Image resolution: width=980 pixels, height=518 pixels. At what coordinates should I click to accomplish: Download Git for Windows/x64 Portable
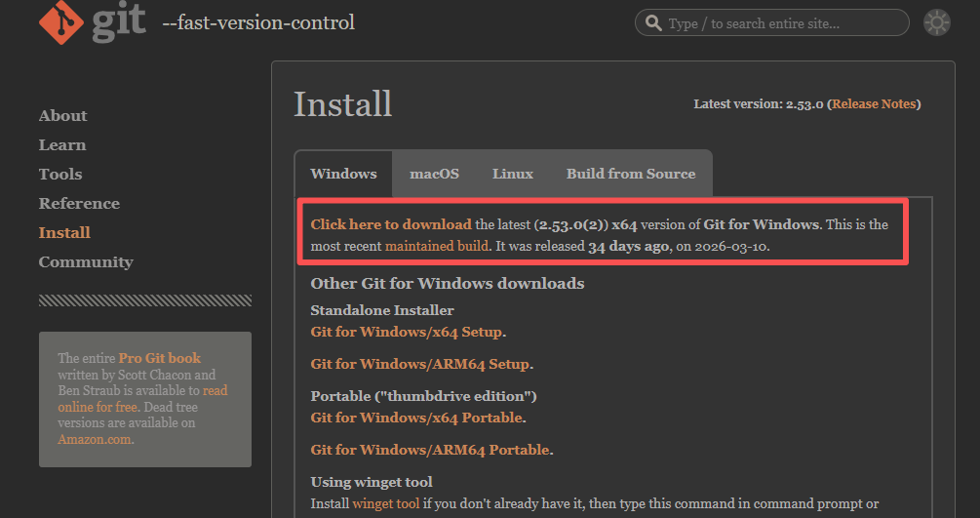416,418
